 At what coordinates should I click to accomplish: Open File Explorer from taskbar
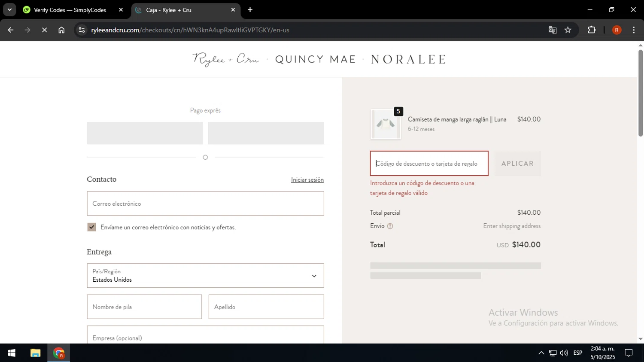pyautogui.click(x=35, y=353)
